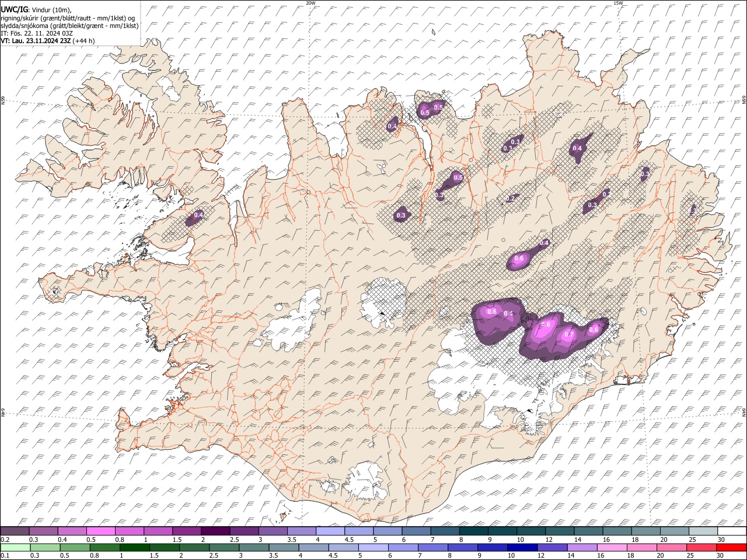Click the grey-green 3 rain legend swatch
The width and height of the screenshot is (747, 560).
[254, 547]
